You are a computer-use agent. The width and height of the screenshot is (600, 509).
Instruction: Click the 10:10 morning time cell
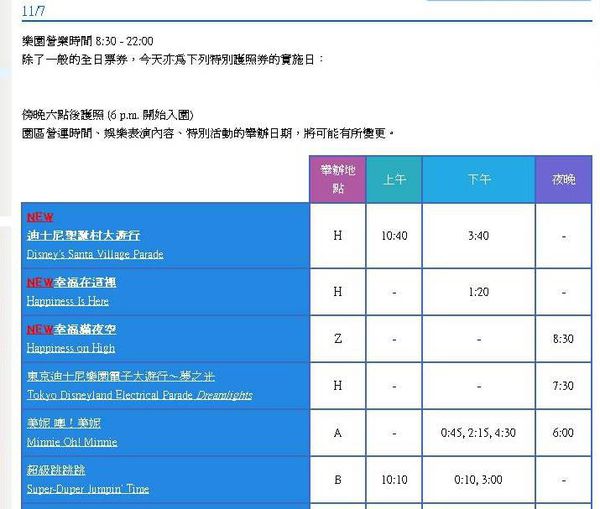coord(394,480)
